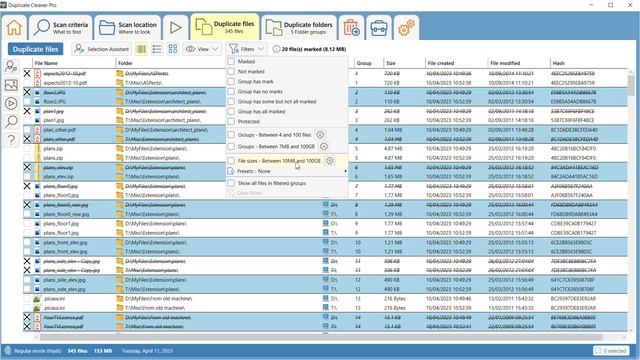This screenshot has width=640, height=360.
Task: Open the Duplicate folders tab
Action: [299, 28]
